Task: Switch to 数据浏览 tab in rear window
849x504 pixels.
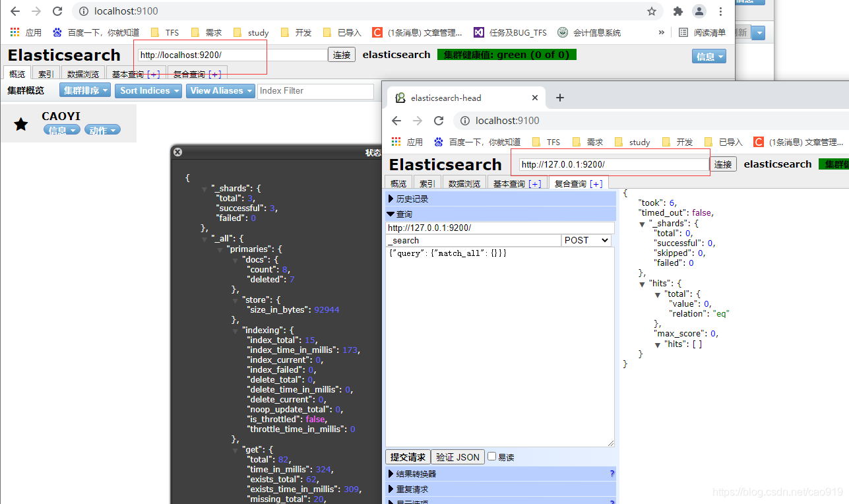Action: pyautogui.click(x=83, y=74)
